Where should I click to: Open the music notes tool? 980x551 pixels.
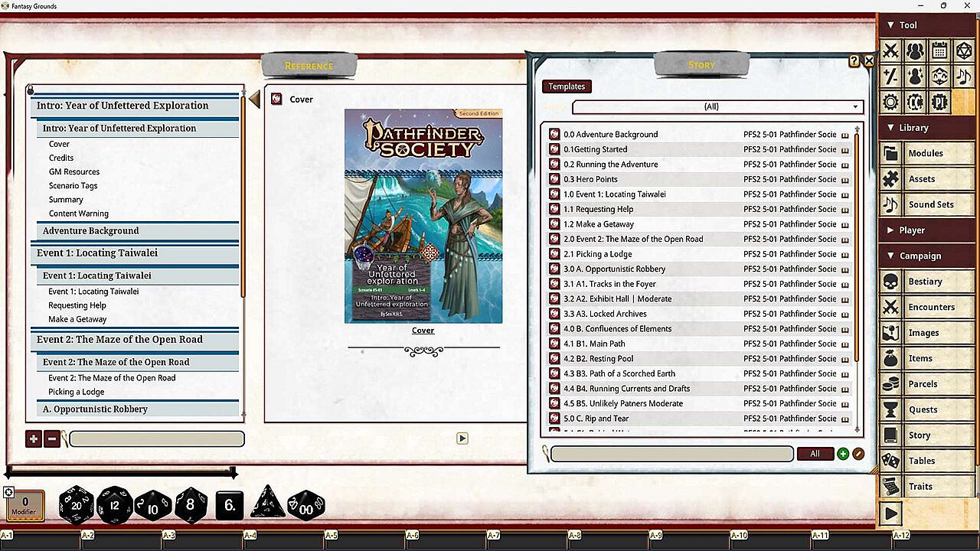coord(964,77)
